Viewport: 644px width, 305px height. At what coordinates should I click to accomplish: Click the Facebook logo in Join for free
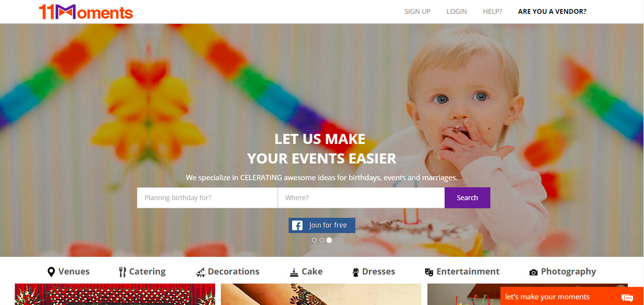[x=297, y=225]
